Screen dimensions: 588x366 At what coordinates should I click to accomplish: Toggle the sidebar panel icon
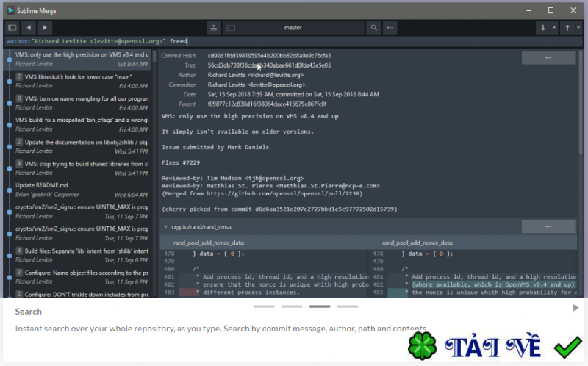point(12,28)
